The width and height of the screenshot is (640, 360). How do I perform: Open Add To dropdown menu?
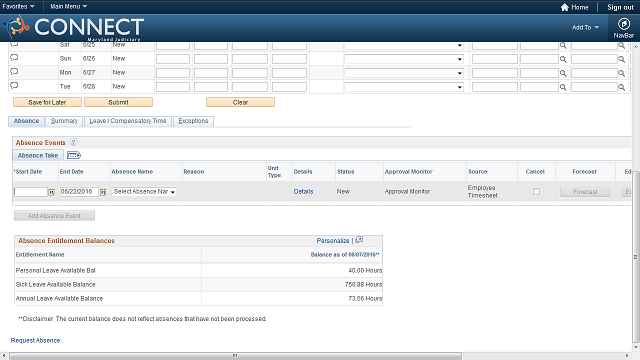click(x=585, y=27)
